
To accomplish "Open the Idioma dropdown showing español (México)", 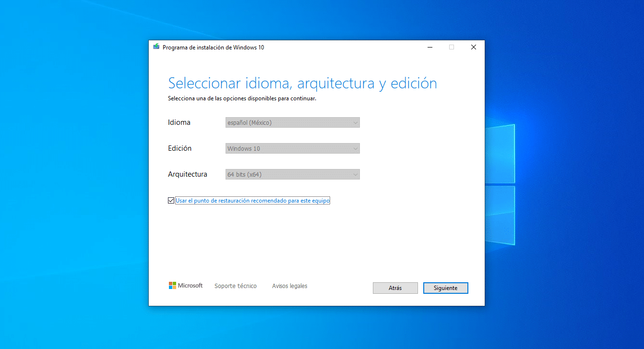I will point(292,122).
